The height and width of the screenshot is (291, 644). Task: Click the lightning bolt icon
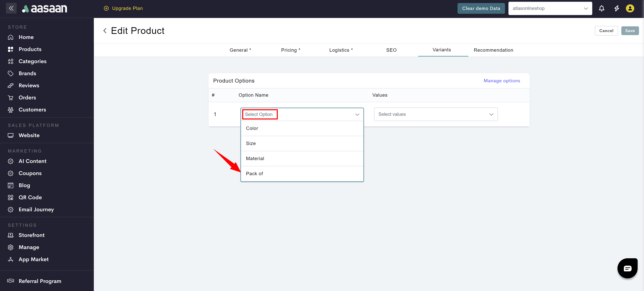[x=616, y=8]
